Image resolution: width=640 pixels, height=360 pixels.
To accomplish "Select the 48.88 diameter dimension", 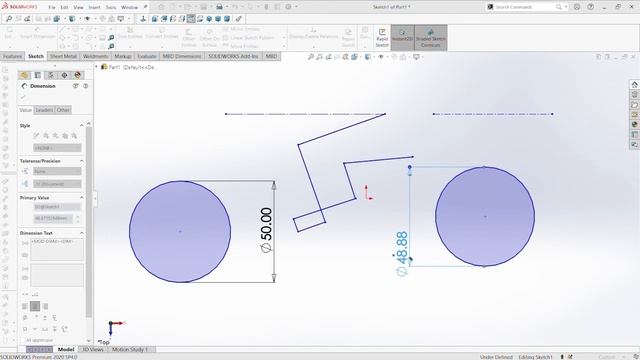I will (402, 253).
